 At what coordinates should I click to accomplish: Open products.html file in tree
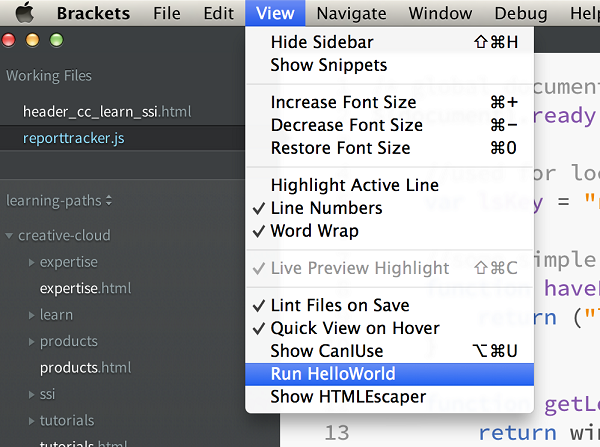(85, 368)
